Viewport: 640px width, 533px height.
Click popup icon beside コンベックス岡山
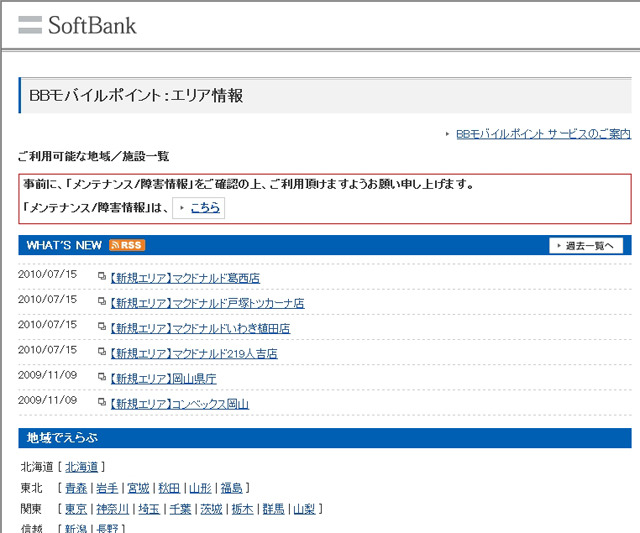pyautogui.click(x=102, y=403)
